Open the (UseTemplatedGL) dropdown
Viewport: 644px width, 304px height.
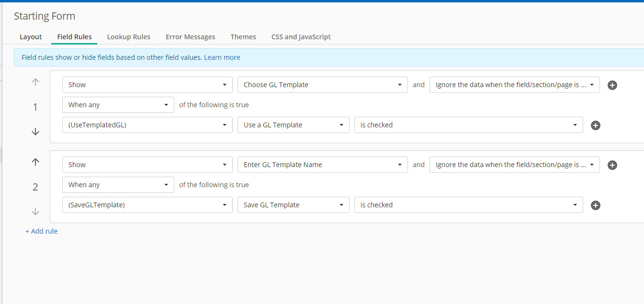(147, 125)
